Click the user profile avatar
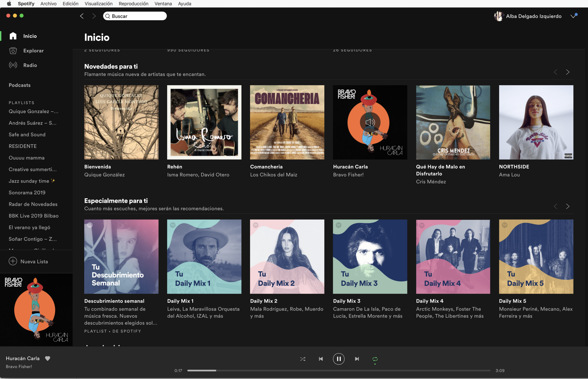This screenshot has height=379, width=588. 499,16
